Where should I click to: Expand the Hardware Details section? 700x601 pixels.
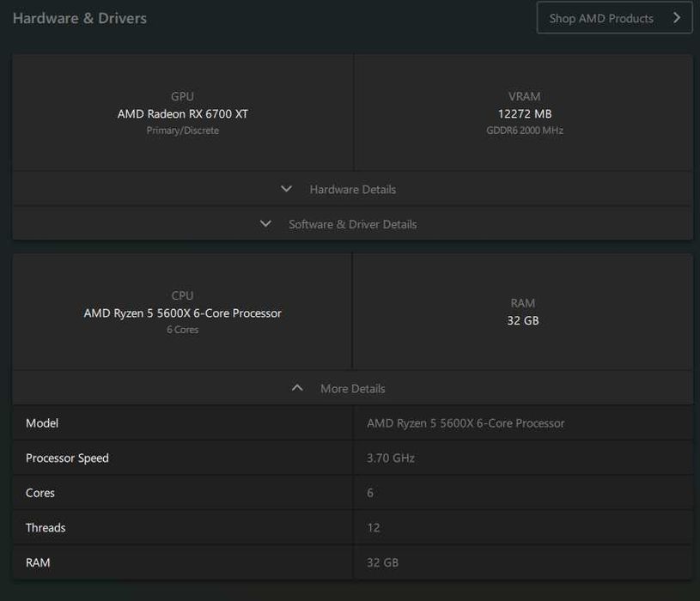(x=352, y=189)
